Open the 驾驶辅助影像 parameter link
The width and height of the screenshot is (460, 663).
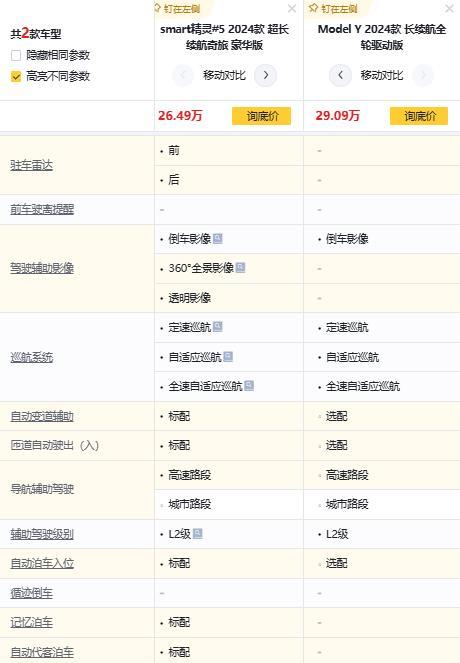coord(42,268)
